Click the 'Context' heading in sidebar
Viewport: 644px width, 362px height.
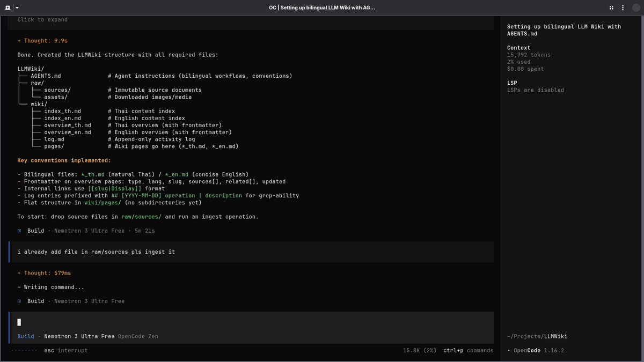click(518, 48)
